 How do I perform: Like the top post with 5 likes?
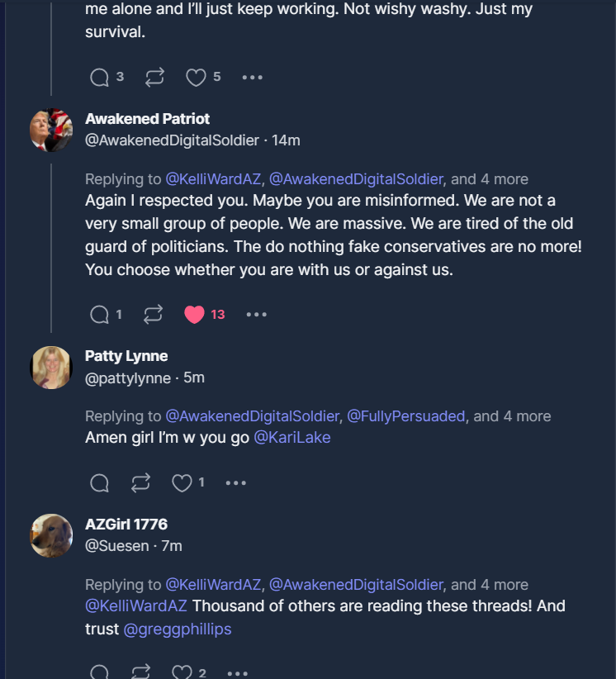pyautogui.click(x=196, y=78)
